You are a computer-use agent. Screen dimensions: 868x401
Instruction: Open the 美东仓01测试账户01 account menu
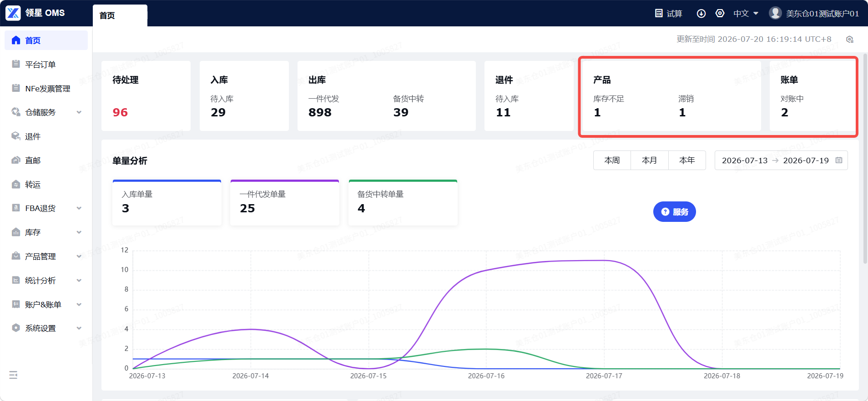click(x=814, y=14)
